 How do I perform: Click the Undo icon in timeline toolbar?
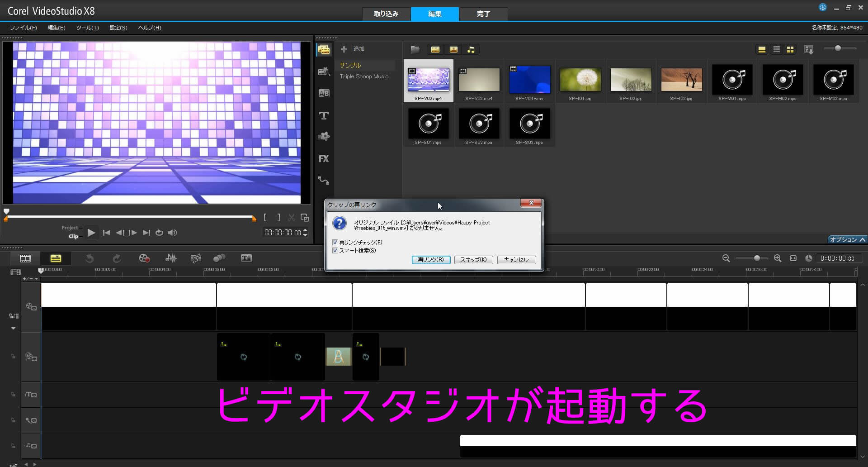pyautogui.click(x=90, y=258)
